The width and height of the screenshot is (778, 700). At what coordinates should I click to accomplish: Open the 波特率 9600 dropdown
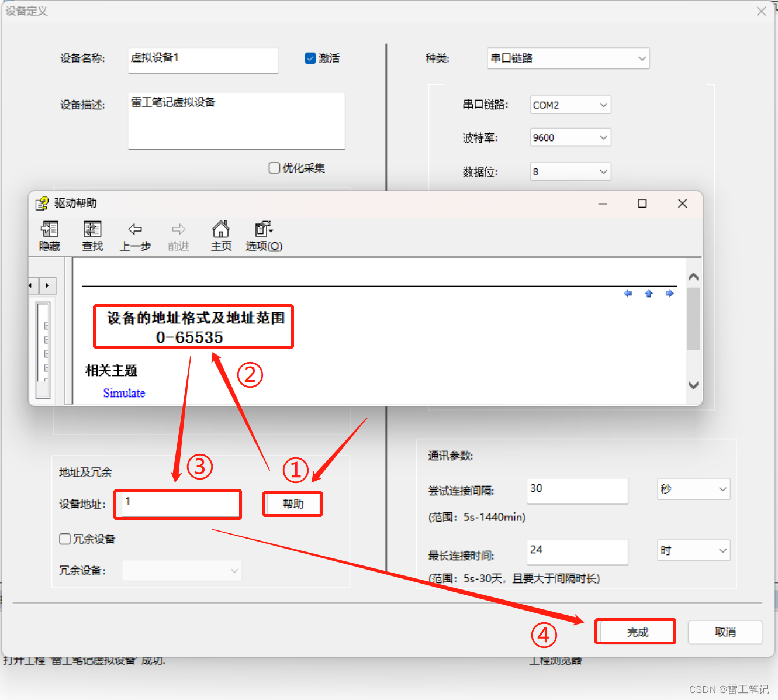pyautogui.click(x=570, y=137)
